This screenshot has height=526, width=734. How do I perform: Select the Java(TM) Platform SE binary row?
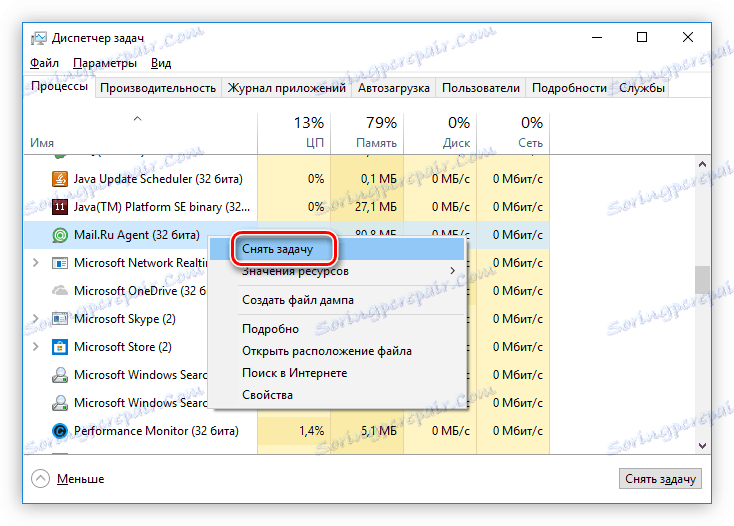(x=286, y=207)
